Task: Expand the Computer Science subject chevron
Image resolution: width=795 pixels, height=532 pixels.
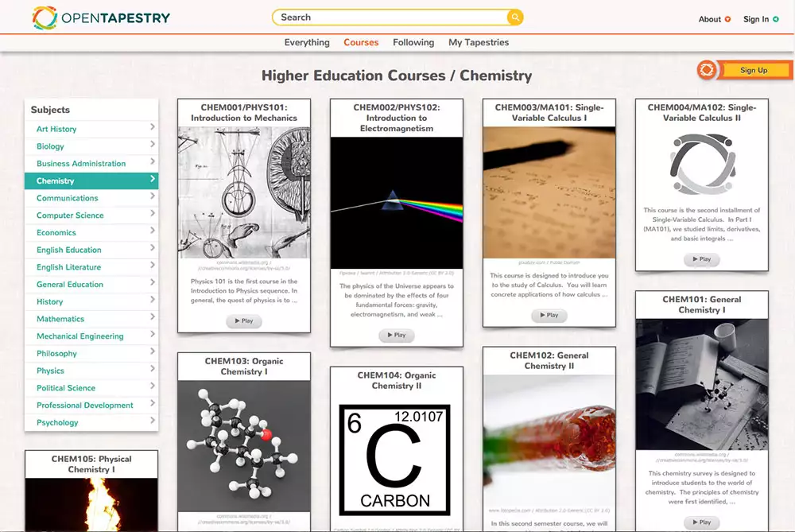Action: pyautogui.click(x=152, y=215)
